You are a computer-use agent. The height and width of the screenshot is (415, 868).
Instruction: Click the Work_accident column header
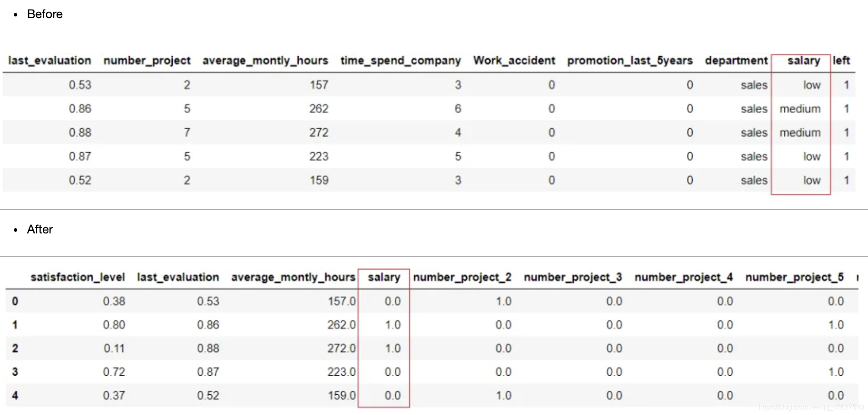coord(514,61)
